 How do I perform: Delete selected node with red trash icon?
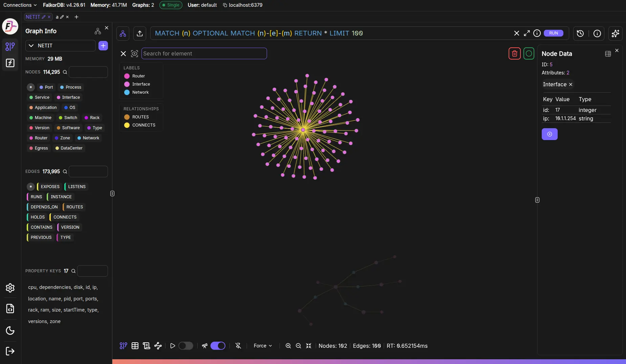tap(515, 53)
